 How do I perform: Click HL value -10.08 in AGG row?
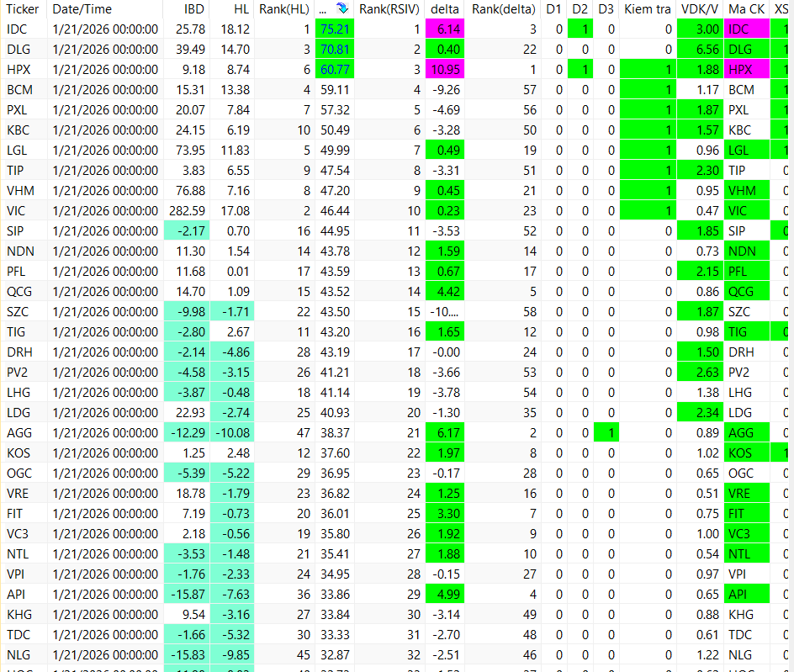pyautogui.click(x=232, y=433)
